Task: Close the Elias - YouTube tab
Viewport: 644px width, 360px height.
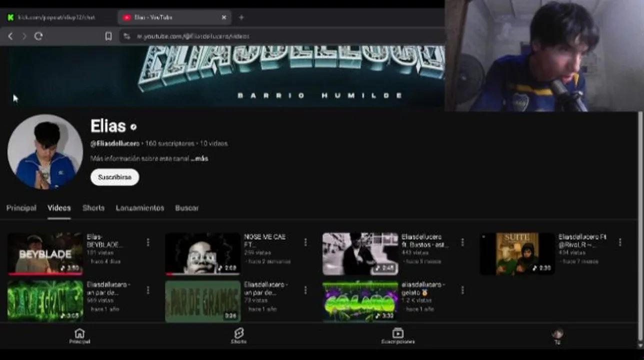Action: pyautogui.click(x=223, y=17)
